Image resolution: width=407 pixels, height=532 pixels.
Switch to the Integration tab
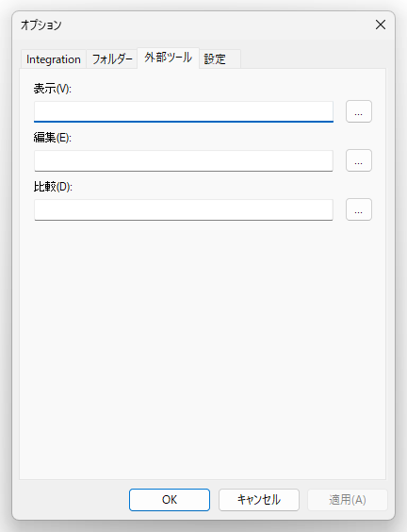54,59
